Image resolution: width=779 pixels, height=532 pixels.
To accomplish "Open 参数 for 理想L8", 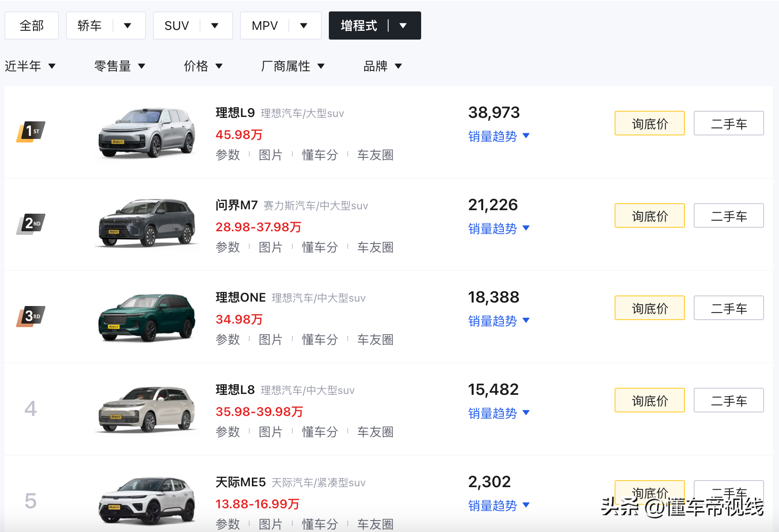I will pos(228,432).
